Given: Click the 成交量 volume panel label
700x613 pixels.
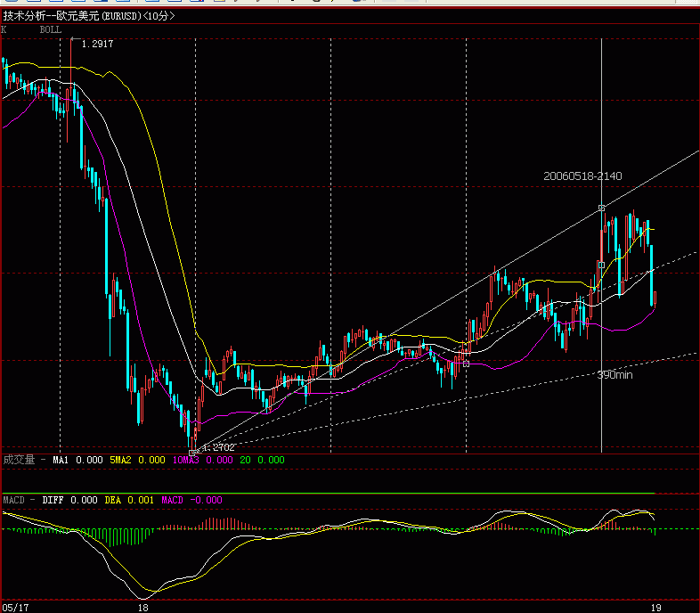Looking at the screenshot, I should click(19, 460).
